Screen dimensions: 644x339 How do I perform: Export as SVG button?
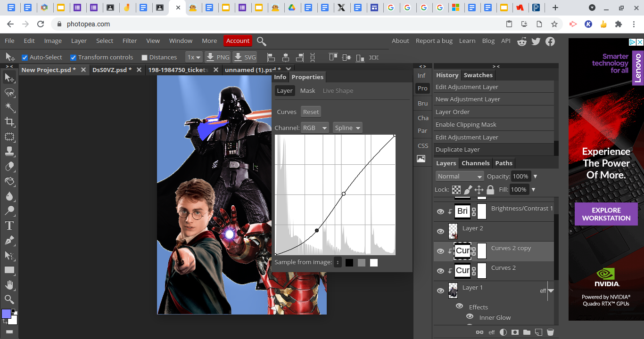(245, 57)
